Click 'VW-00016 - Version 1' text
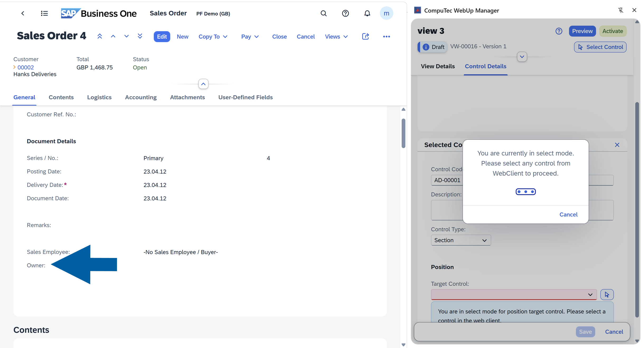Viewport: 644px width, 348px height. tap(478, 46)
